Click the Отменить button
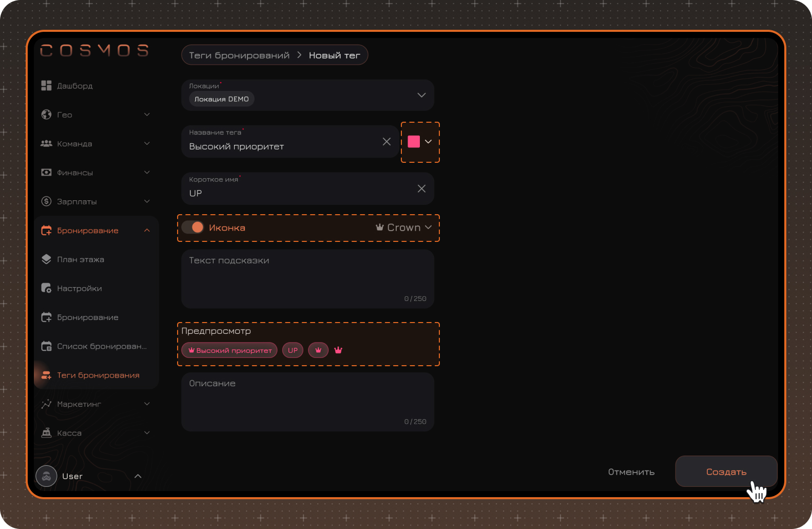 click(631, 472)
